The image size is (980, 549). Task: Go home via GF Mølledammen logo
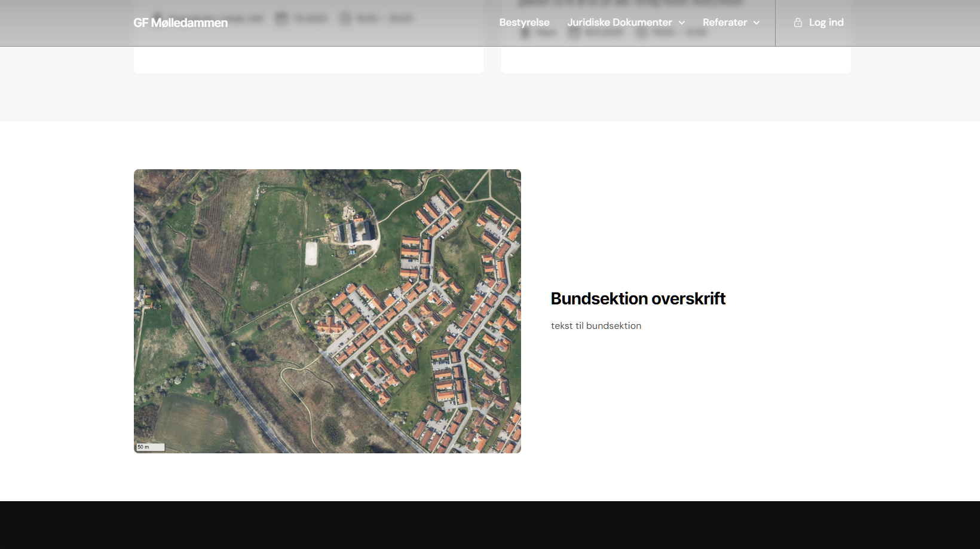180,23
